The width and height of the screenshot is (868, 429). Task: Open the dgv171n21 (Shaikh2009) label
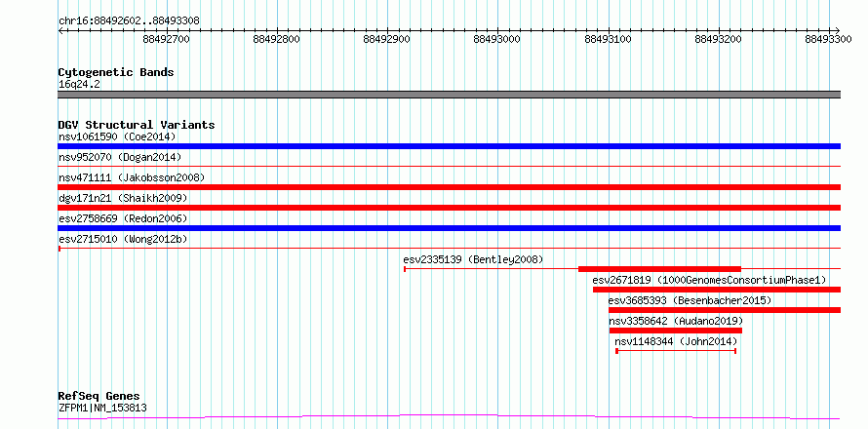[x=123, y=198]
